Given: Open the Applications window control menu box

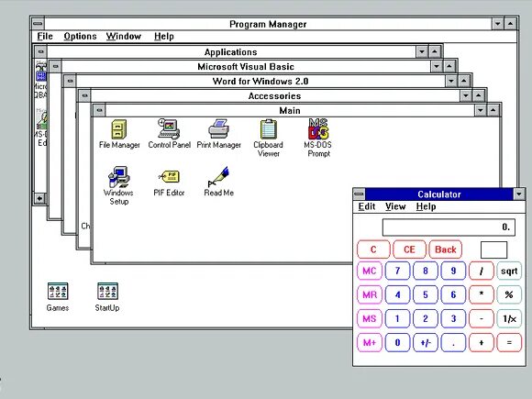Looking at the screenshot, I should coord(40,51).
